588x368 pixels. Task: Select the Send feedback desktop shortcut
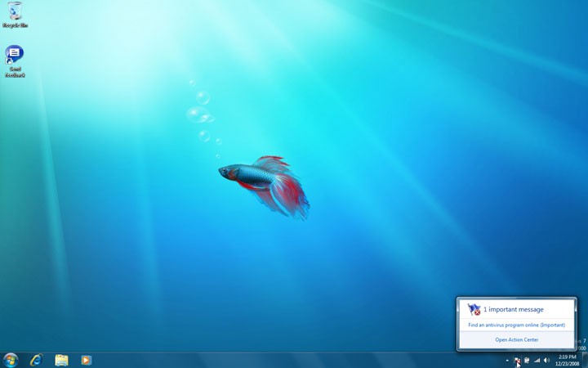pyautogui.click(x=15, y=61)
